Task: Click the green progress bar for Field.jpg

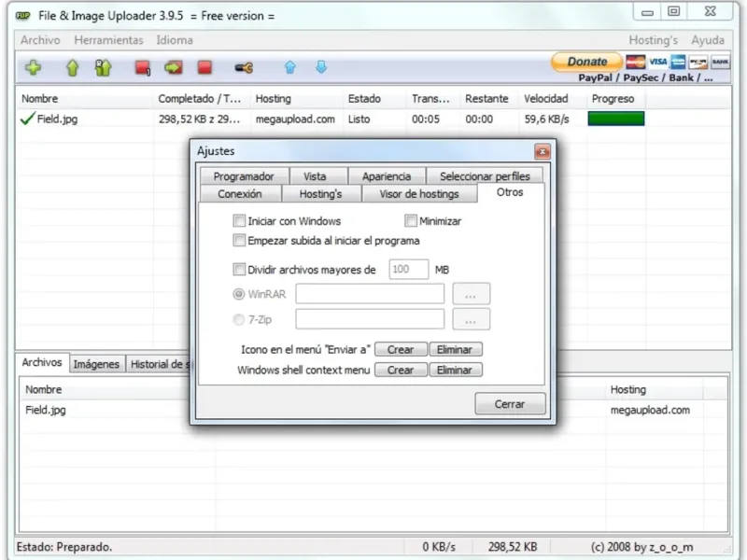Action: point(616,119)
